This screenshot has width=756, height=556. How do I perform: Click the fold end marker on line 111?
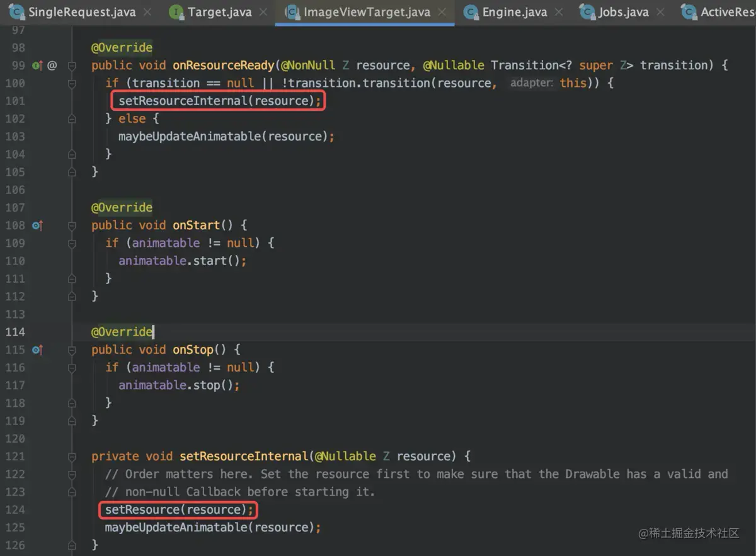point(72,278)
